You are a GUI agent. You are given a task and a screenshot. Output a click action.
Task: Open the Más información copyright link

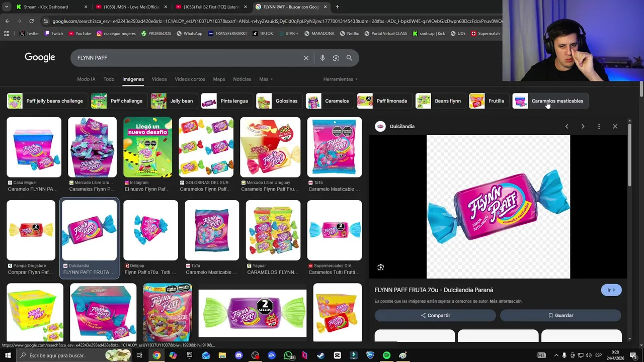click(506, 301)
